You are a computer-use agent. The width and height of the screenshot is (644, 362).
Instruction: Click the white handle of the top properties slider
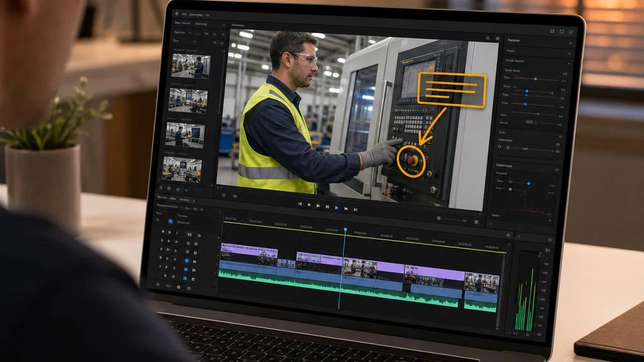536,79
